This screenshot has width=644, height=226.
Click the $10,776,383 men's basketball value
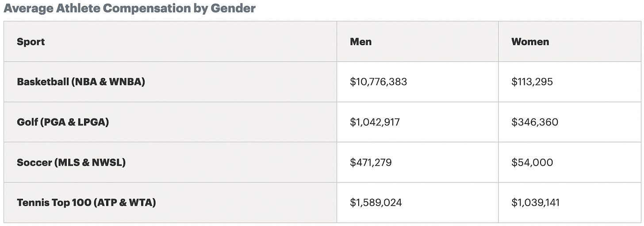click(x=378, y=82)
